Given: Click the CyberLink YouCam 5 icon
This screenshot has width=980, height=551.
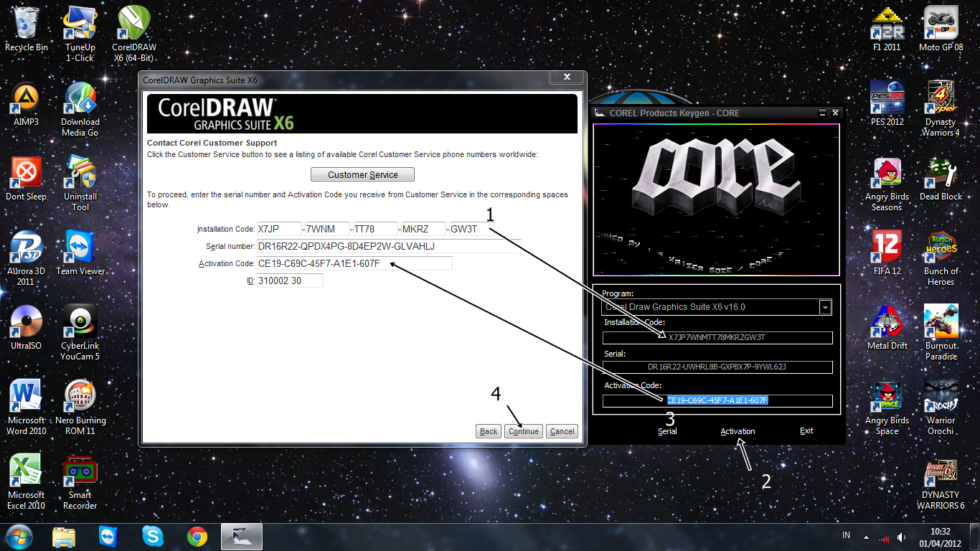Looking at the screenshot, I should 80,332.
